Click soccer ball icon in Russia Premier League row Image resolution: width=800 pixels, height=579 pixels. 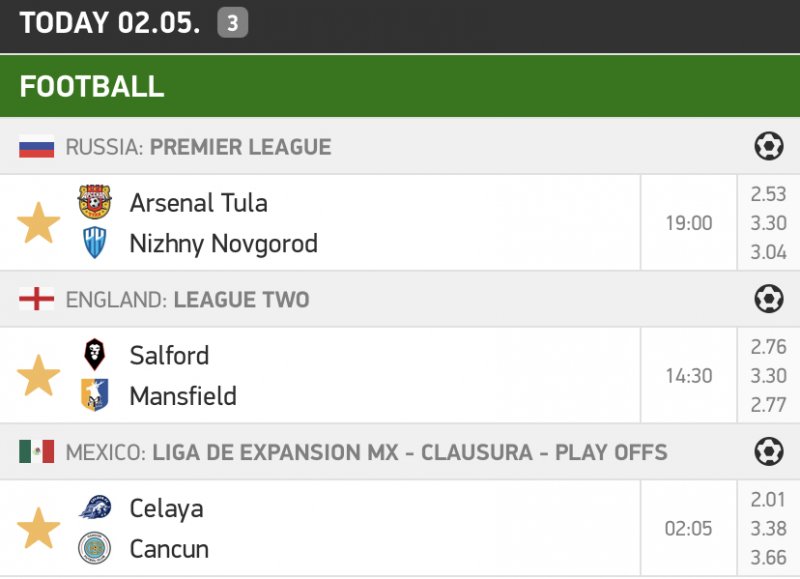(768, 147)
